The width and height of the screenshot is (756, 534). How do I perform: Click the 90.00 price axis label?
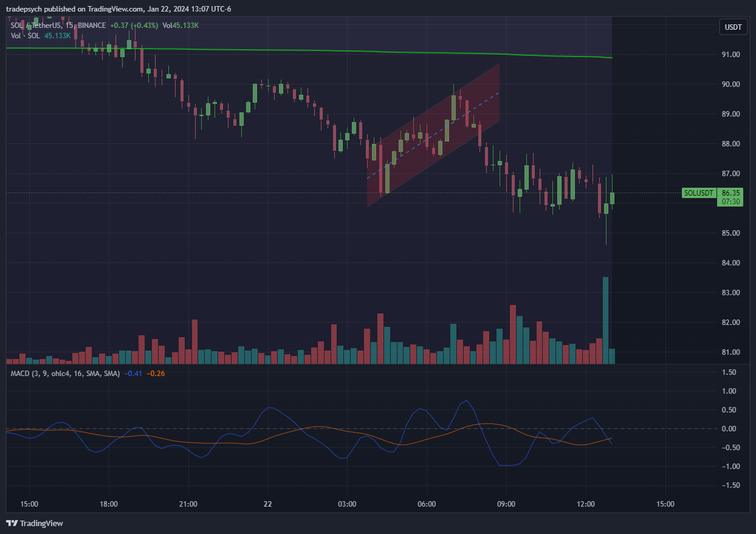pyautogui.click(x=730, y=84)
